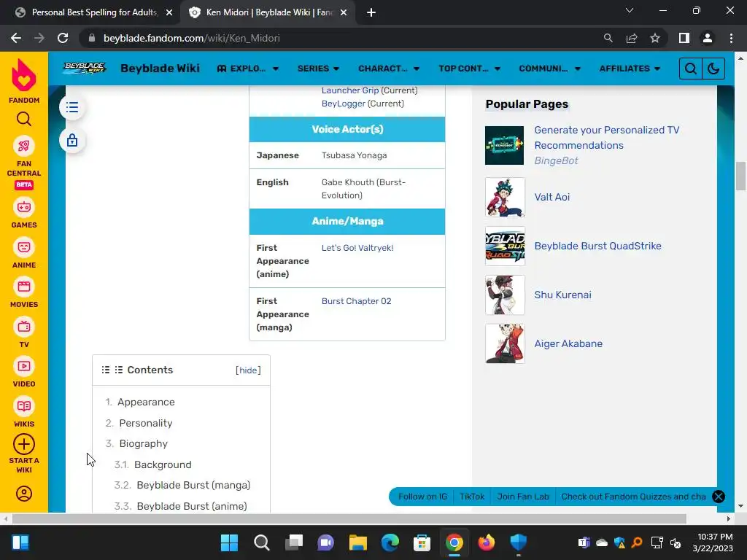Open Let's Go! Valtryek! episode link

pyautogui.click(x=357, y=248)
